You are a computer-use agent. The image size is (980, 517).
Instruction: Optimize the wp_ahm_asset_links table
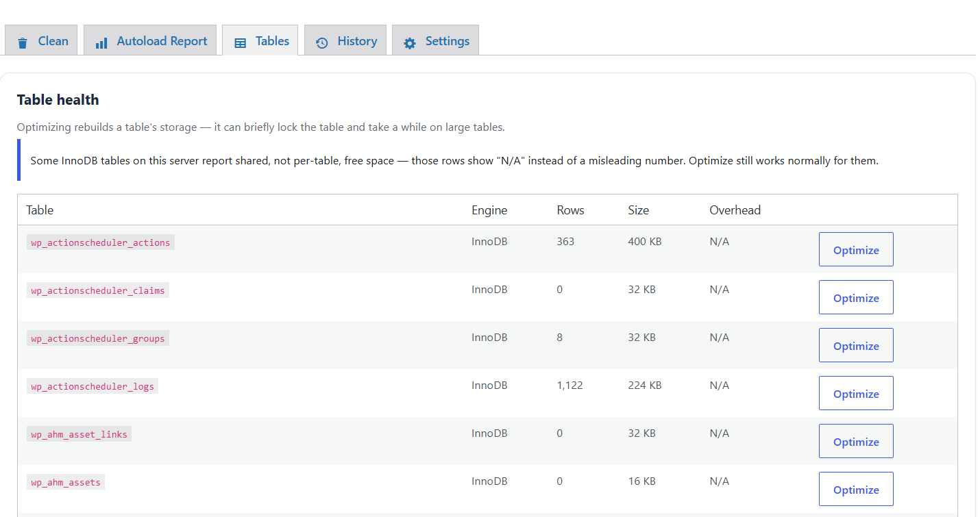click(856, 441)
